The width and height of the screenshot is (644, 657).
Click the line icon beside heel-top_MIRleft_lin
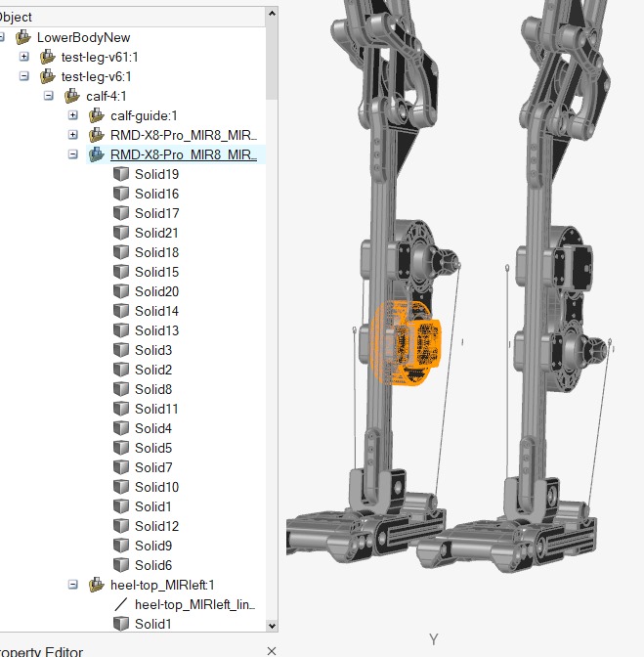coord(121,604)
